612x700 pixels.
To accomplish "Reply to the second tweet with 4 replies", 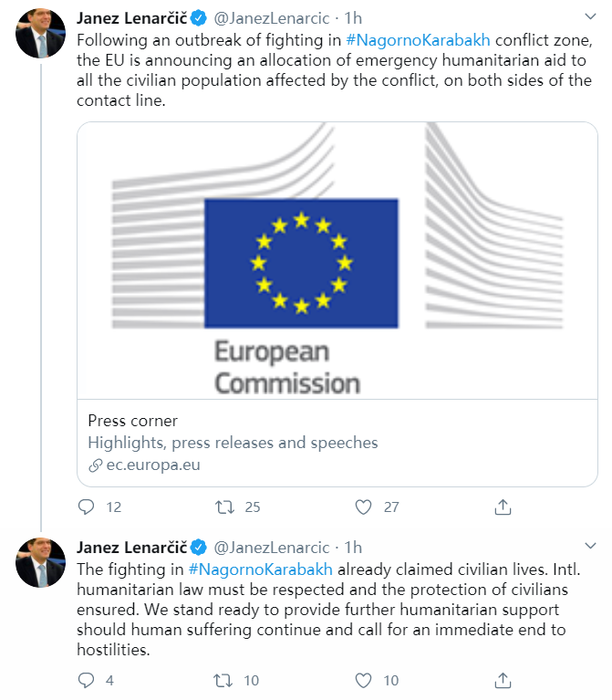I will pos(87,680).
